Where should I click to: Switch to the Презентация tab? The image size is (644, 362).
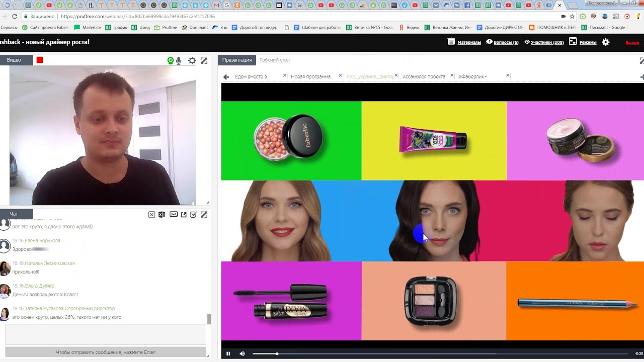pos(237,60)
